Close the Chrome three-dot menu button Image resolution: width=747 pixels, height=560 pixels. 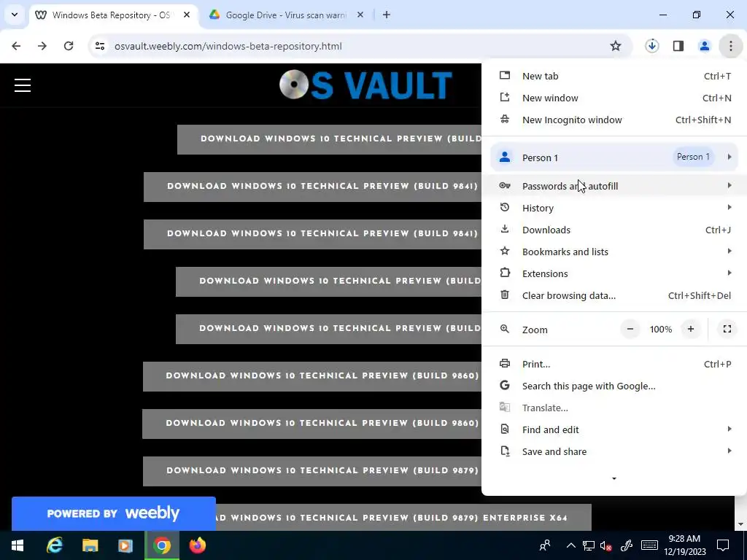730,46
